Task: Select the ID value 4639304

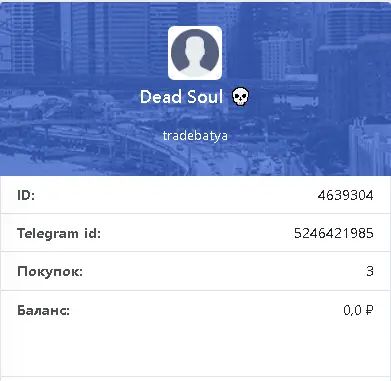Action: tap(345, 195)
